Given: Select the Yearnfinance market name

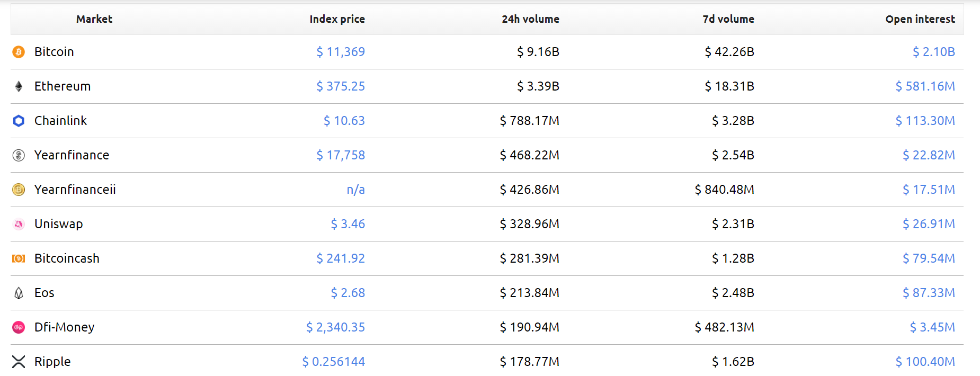Looking at the screenshot, I should point(72,155).
